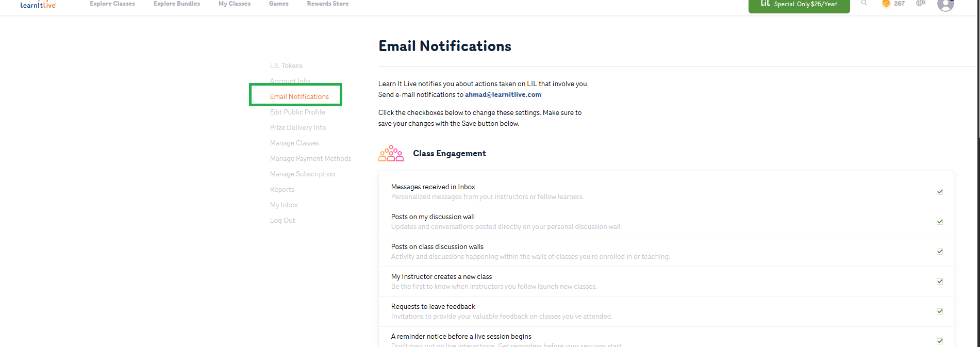The height and width of the screenshot is (347, 980).
Task: Open Explore Classes menu
Action: coord(112,4)
